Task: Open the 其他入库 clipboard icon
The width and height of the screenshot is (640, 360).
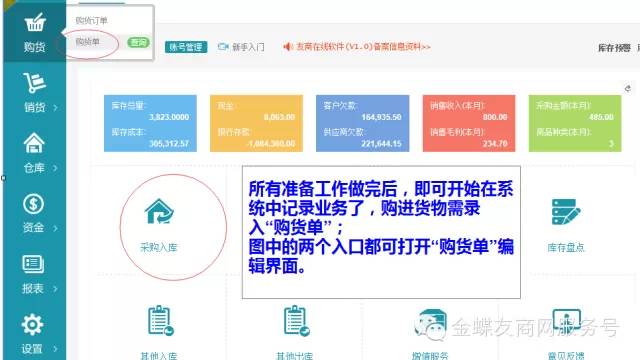Action: click(160, 320)
